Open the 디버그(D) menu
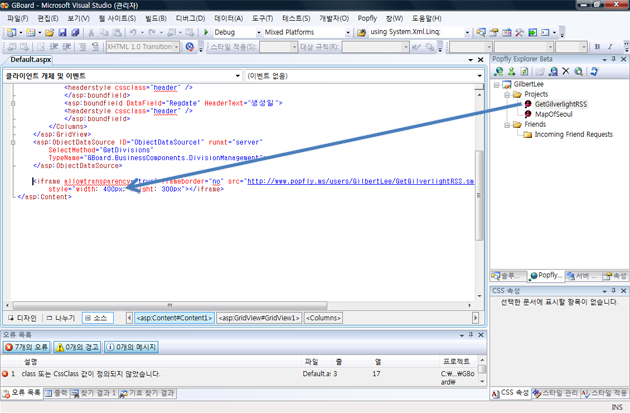 190,18
